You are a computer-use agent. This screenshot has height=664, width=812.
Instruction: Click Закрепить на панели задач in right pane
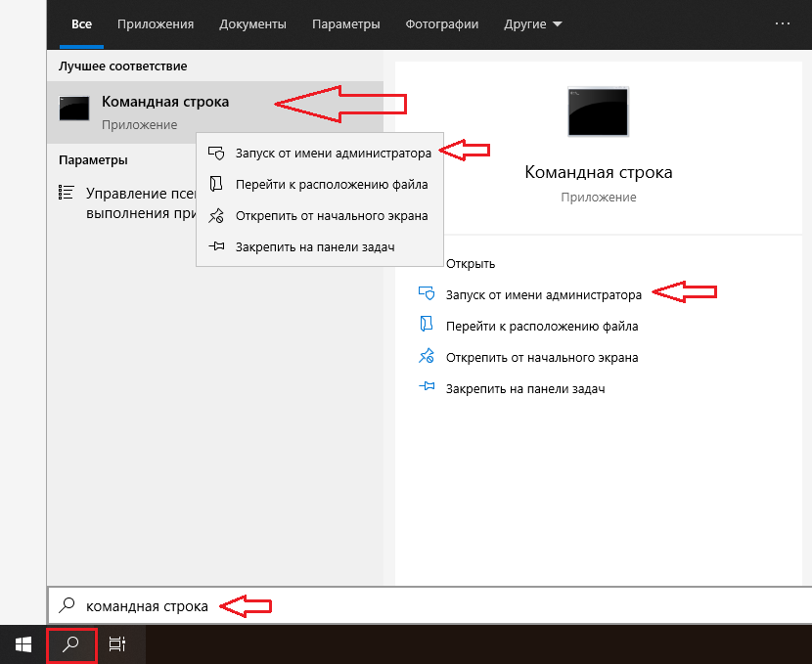pos(524,388)
